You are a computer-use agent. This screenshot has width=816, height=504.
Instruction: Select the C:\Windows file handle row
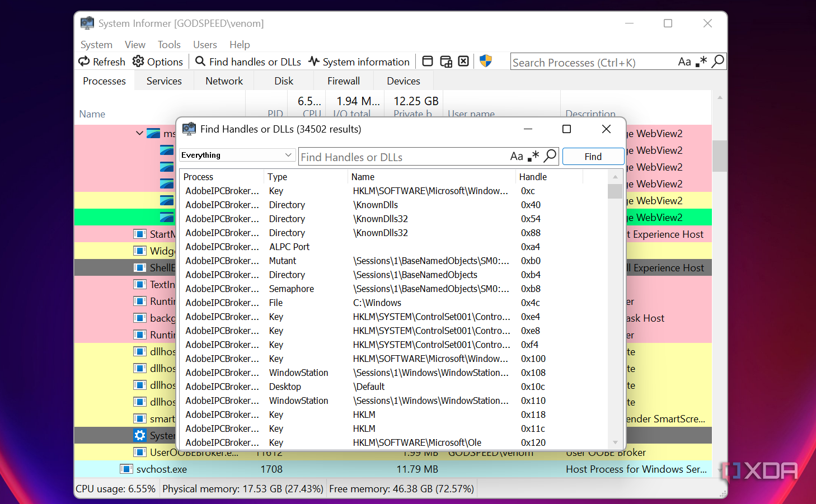click(x=393, y=303)
